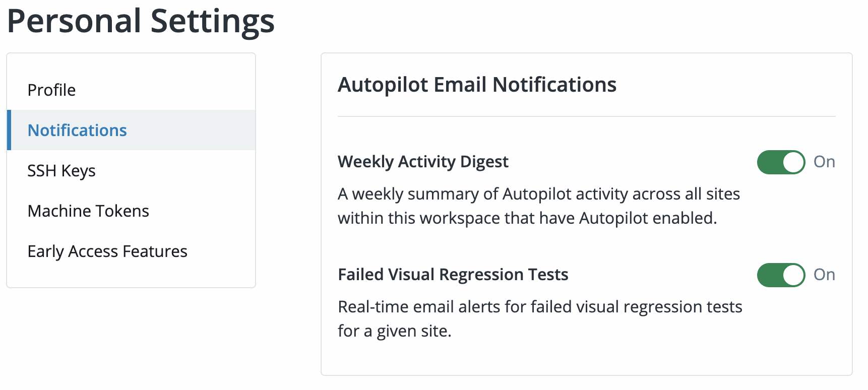This screenshot has height=390, width=868.
Task: Open the Machine Tokens page
Action: click(88, 211)
